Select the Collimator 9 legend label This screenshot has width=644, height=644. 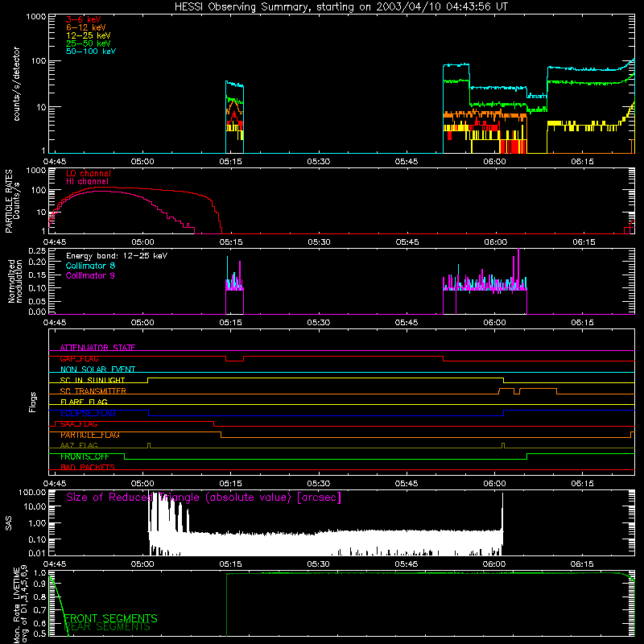pos(90,275)
